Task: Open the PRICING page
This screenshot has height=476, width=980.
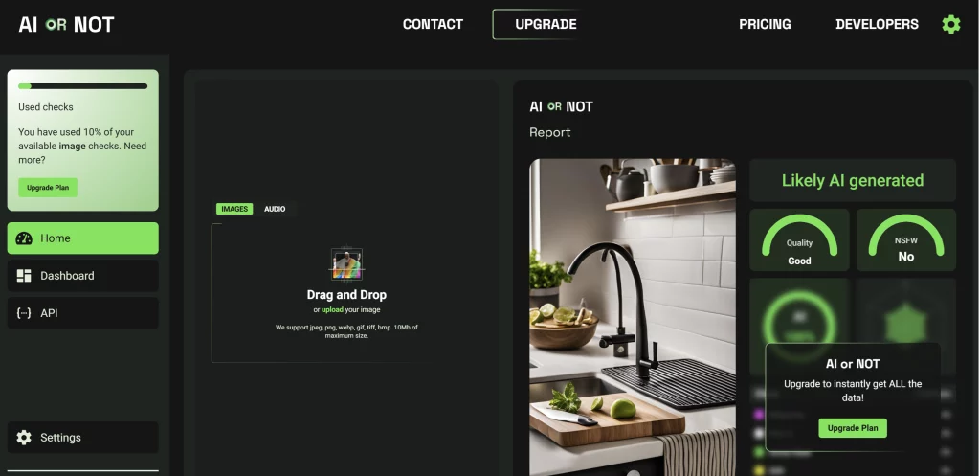Action: (765, 24)
